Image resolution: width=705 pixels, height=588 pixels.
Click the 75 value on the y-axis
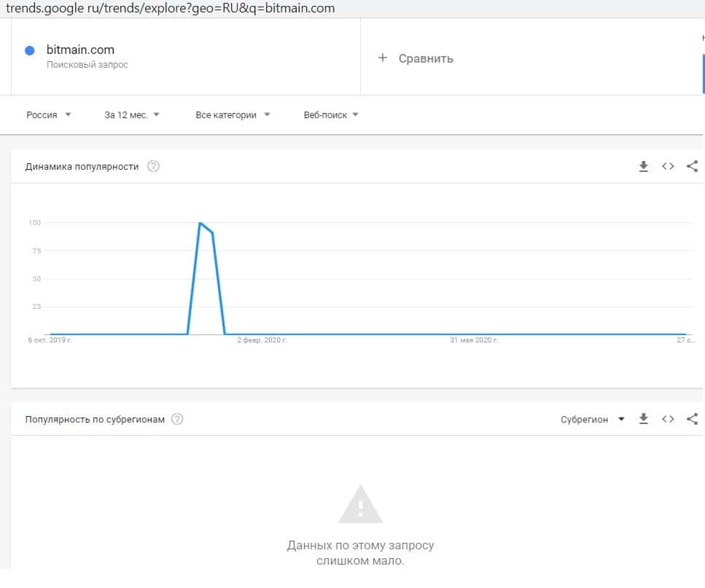coord(36,251)
